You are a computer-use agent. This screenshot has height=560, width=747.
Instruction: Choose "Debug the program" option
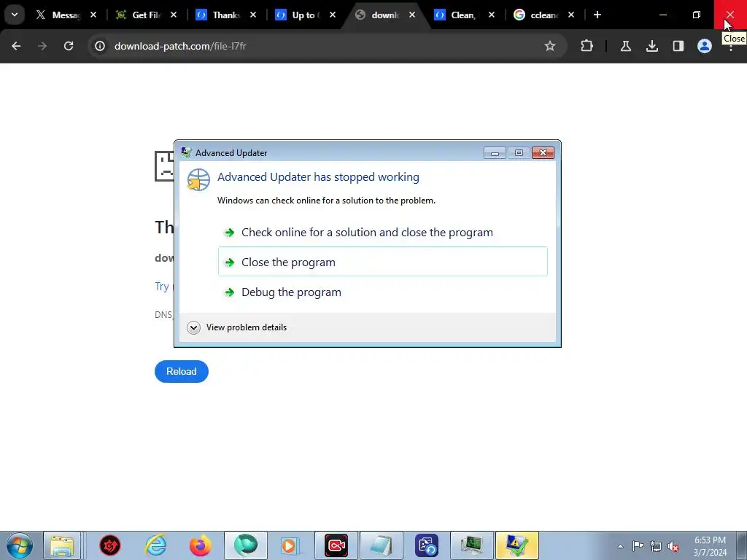click(382, 292)
